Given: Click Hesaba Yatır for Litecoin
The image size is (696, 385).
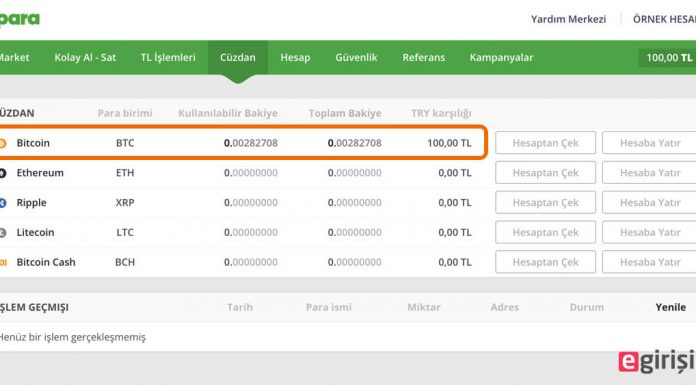Looking at the screenshot, I should click(x=649, y=232).
